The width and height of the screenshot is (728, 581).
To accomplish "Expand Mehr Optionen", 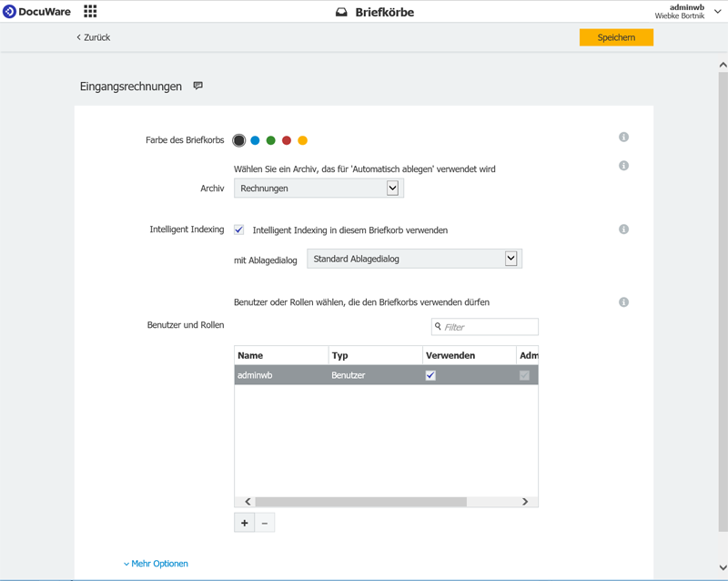I will click(157, 564).
